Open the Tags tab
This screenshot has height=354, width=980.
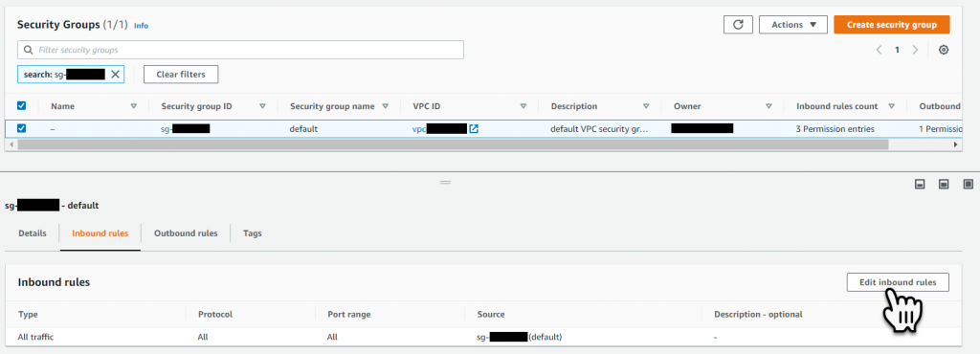(253, 232)
